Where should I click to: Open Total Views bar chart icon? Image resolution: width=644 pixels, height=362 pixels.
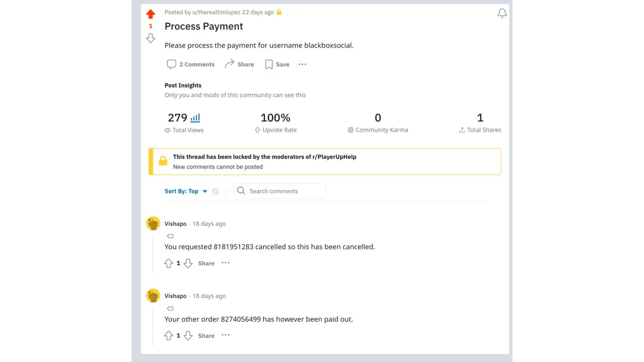(x=195, y=118)
